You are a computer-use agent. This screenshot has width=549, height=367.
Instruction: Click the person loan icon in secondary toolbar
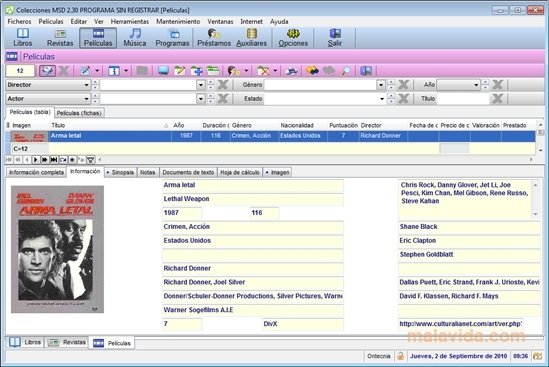(x=233, y=71)
